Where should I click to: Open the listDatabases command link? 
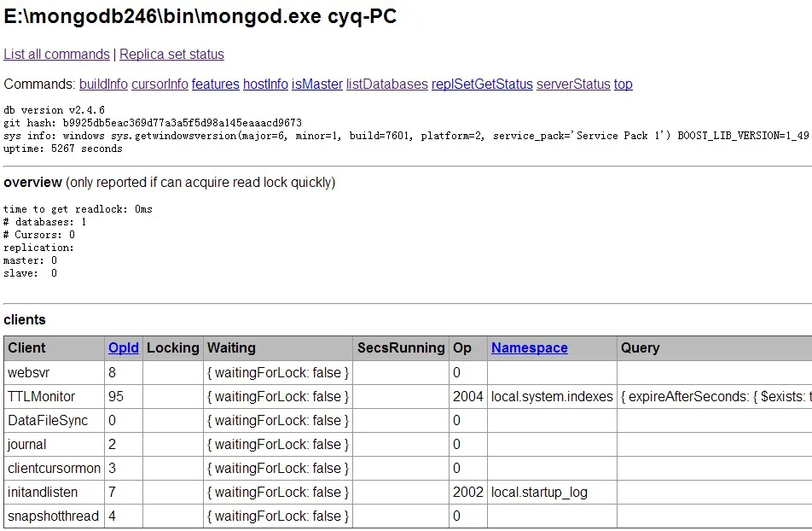pos(386,85)
